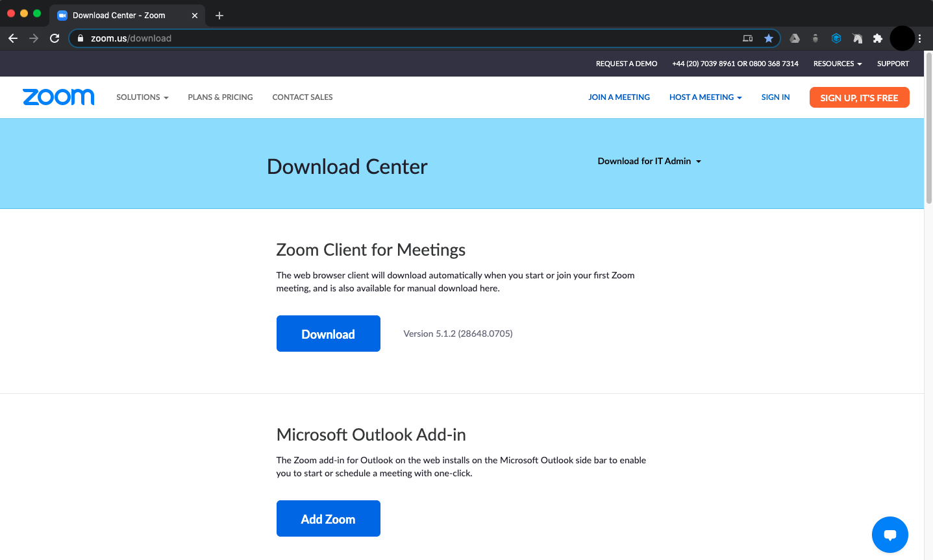Open Download for IT Admin dropdown

649,161
